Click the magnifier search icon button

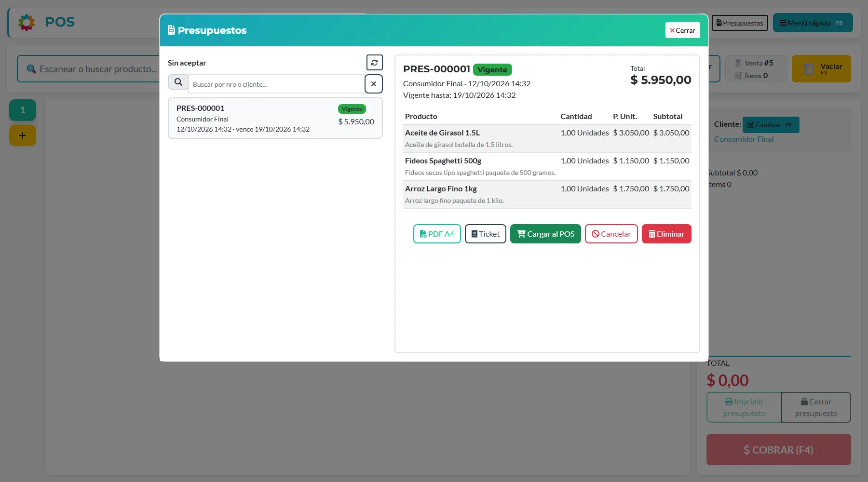pyautogui.click(x=178, y=82)
